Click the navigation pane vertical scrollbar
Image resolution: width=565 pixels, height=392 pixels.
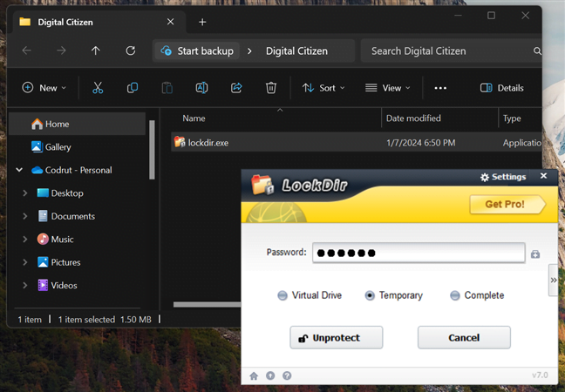152,150
